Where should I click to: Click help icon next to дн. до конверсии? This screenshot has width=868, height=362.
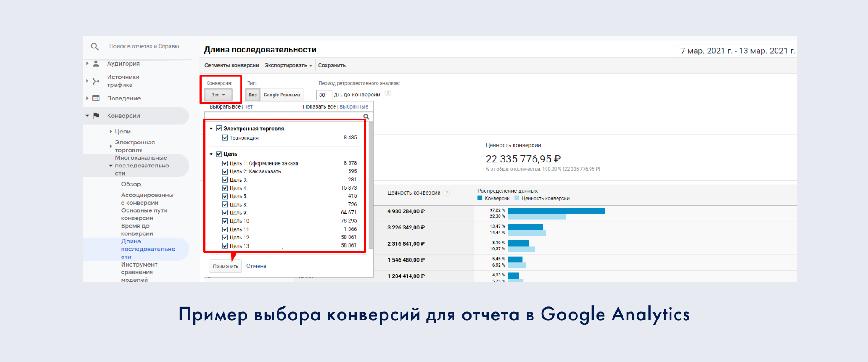[388, 94]
